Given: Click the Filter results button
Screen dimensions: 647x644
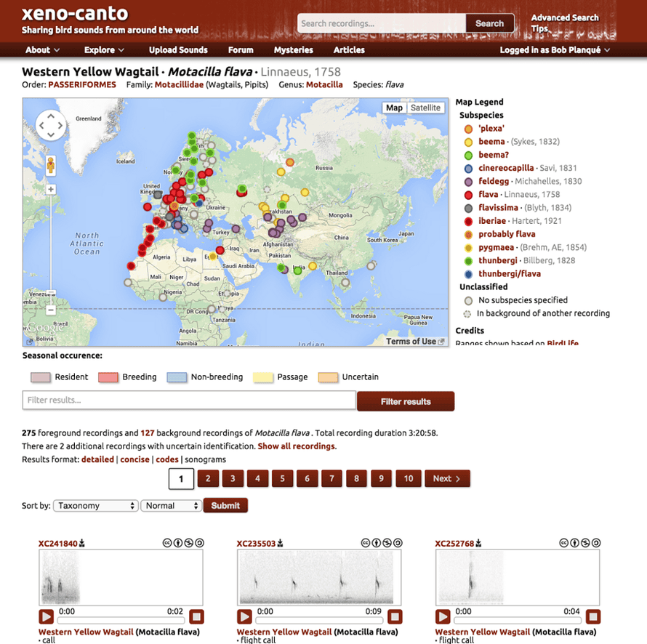Looking at the screenshot, I should pos(406,401).
